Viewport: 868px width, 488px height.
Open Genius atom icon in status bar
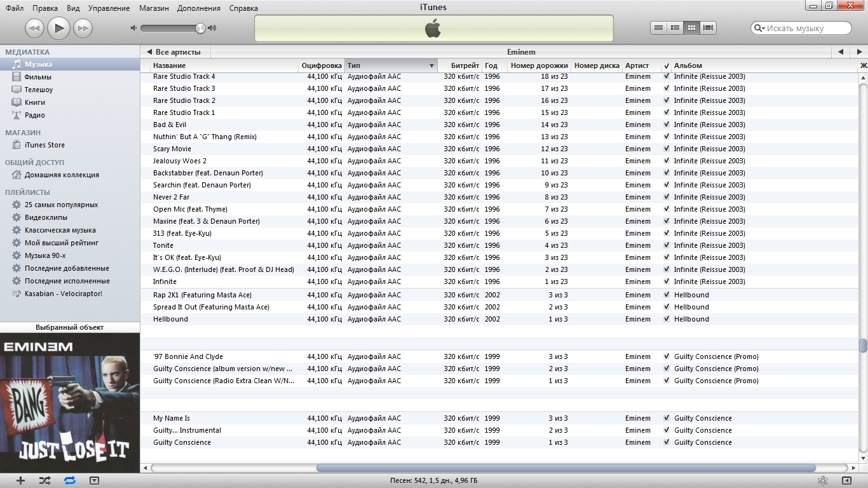822,481
